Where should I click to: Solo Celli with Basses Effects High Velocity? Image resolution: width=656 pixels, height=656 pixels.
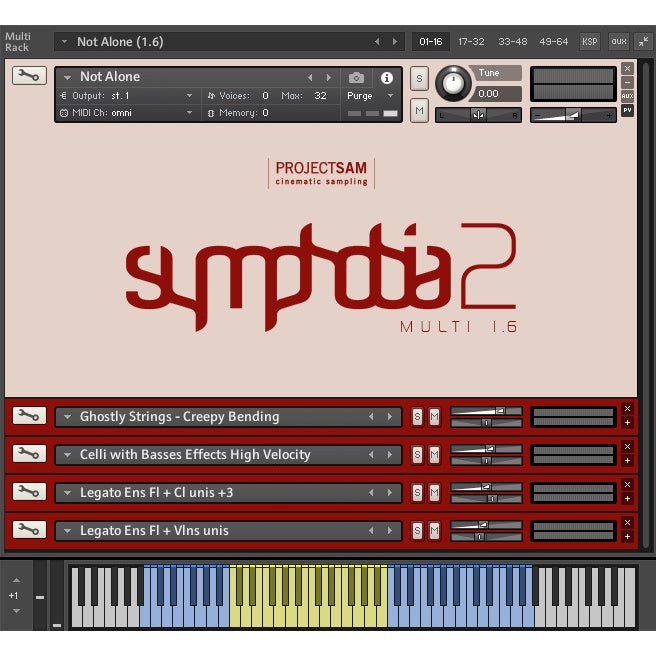[417, 455]
